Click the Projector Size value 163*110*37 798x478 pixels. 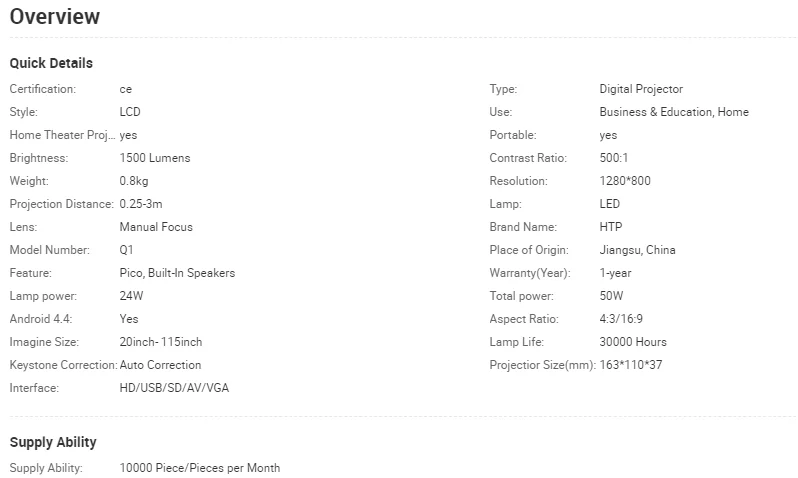631,365
